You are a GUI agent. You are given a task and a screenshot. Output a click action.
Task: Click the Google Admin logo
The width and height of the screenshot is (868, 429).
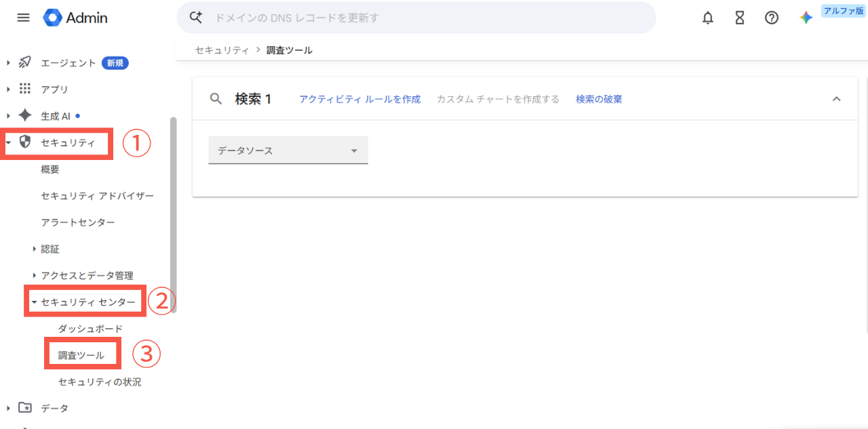click(x=75, y=18)
